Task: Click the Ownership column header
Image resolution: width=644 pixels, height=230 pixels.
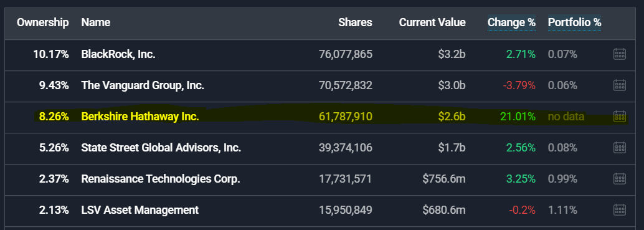Action: click(43, 22)
